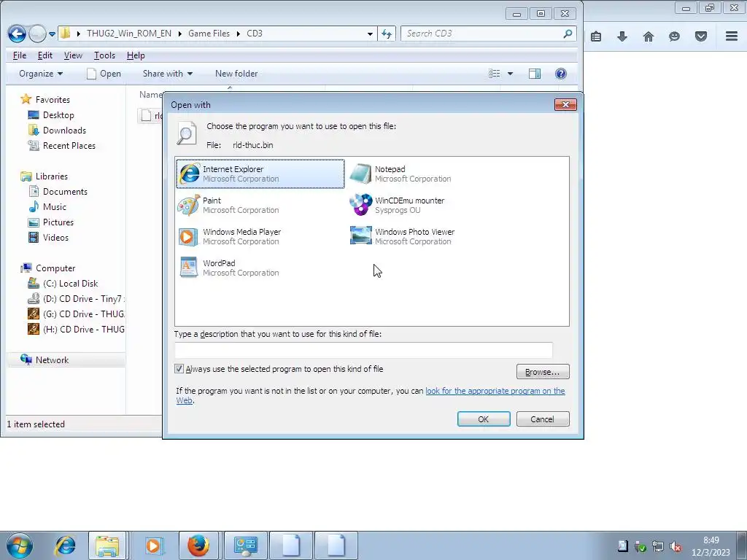Change the view icon in Explorer toolbar
747x560 pixels.
pos(495,74)
